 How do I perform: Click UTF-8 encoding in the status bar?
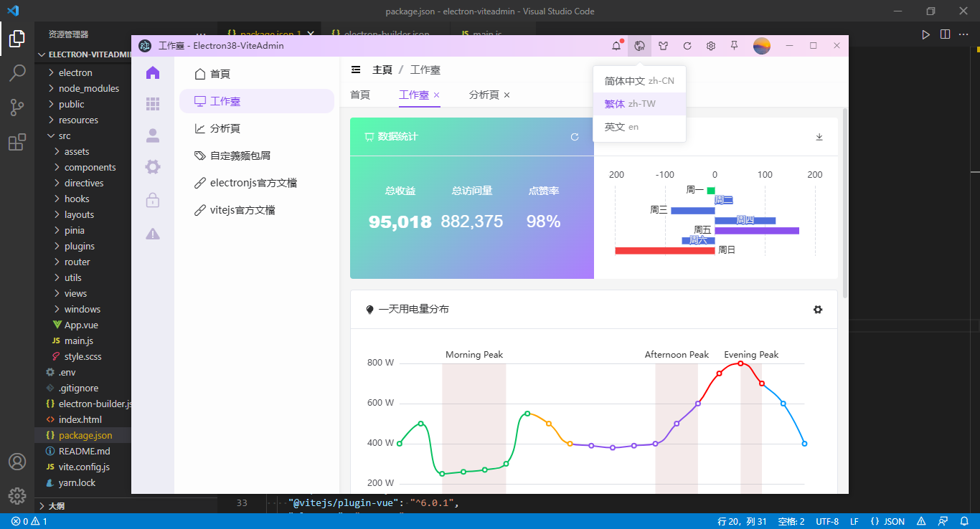point(826,521)
